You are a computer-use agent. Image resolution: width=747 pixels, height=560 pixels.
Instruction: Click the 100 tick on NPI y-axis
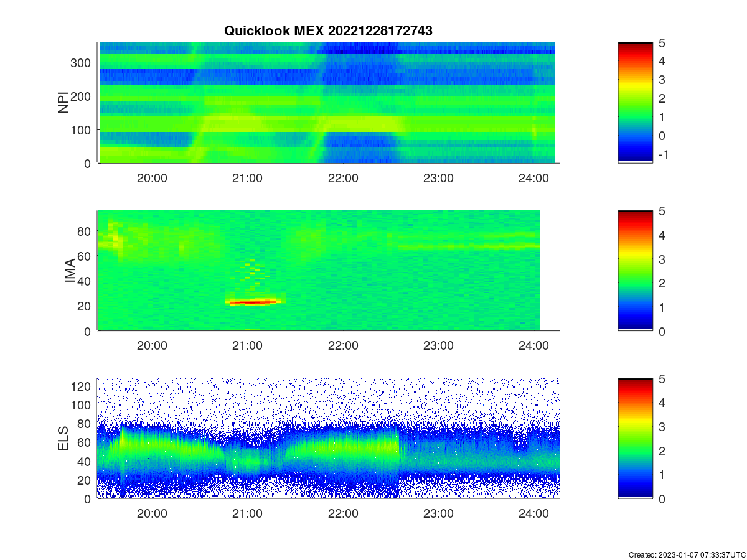click(82, 129)
